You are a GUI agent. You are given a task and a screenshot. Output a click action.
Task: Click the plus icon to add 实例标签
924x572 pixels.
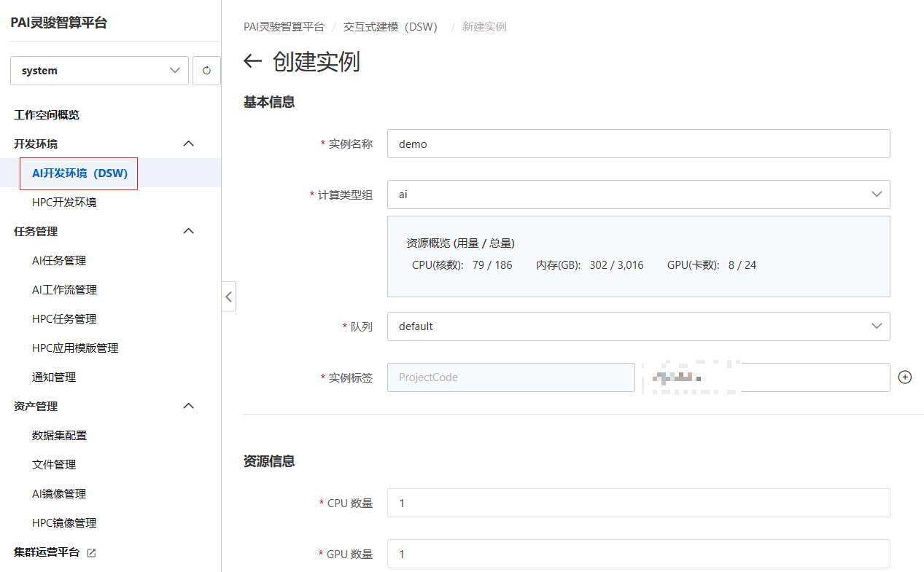[905, 377]
